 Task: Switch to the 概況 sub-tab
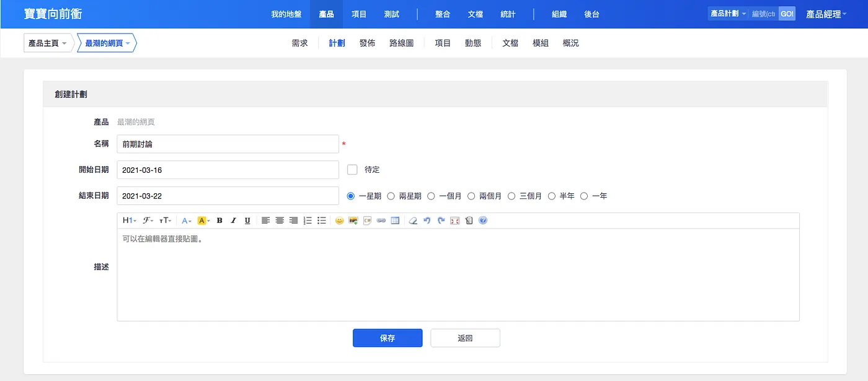[x=570, y=43]
